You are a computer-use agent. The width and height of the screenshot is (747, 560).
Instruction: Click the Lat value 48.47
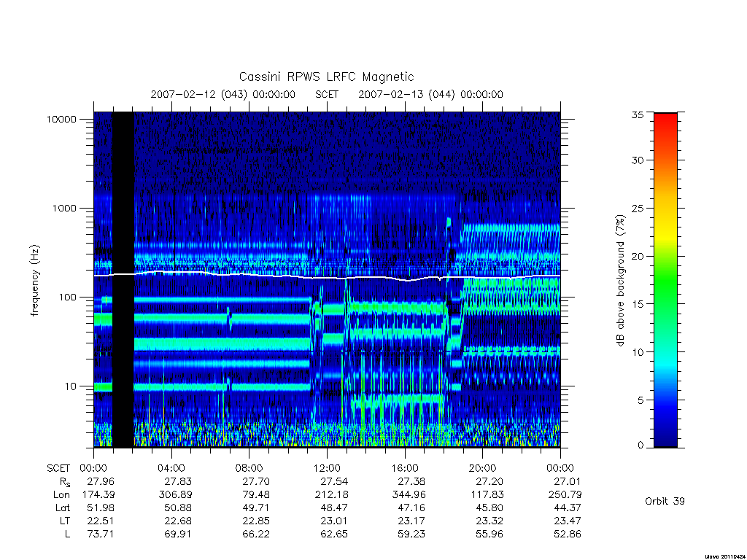click(334, 508)
